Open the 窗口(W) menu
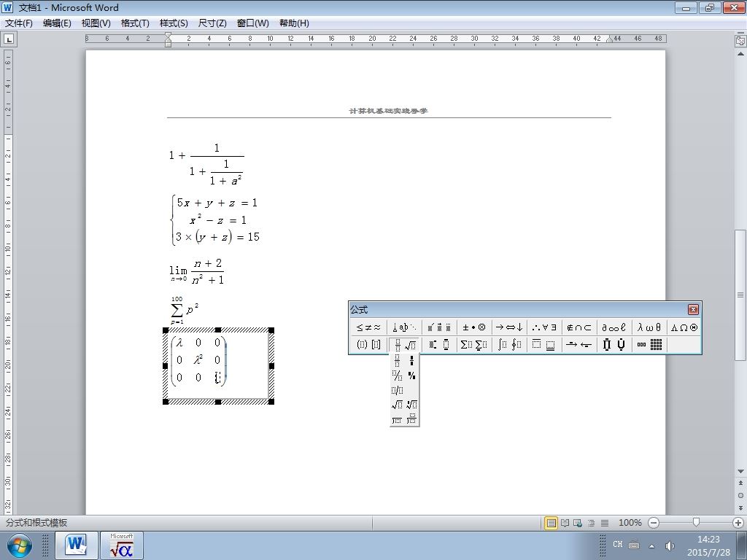Screen dimensions: 747x560 tap(252, 23)
